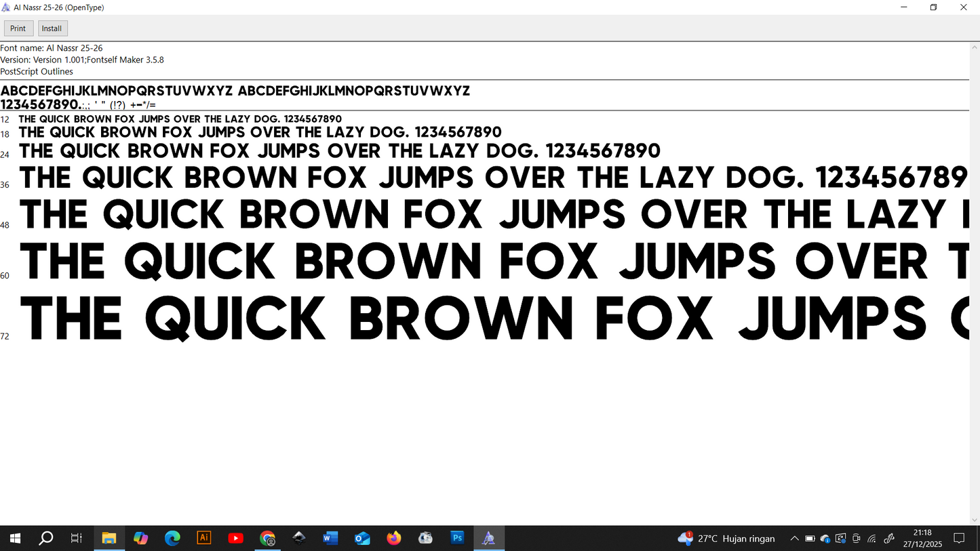Open the weather widget showing Hujan ringan
980x551 pixels.
pos(726,539)
